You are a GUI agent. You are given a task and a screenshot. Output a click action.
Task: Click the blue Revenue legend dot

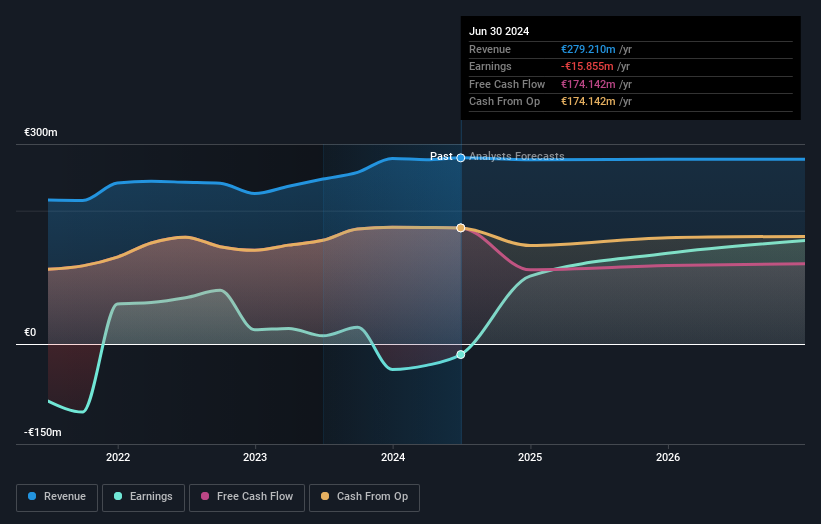tap(32, 496)
